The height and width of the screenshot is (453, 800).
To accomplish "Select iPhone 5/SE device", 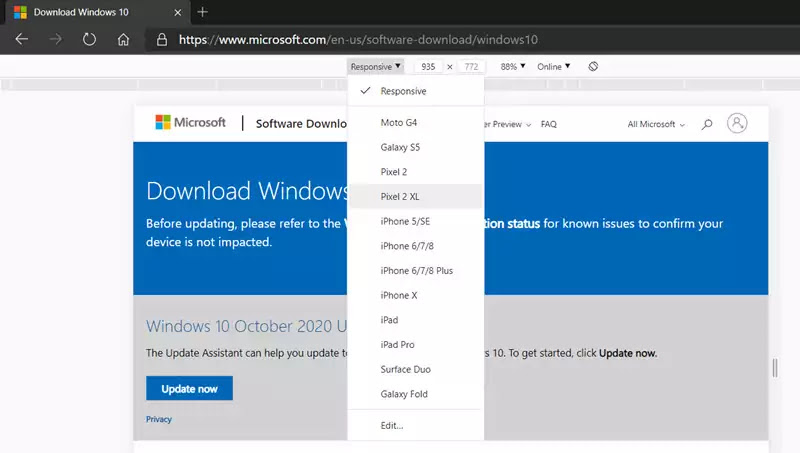I will [415, 221].
